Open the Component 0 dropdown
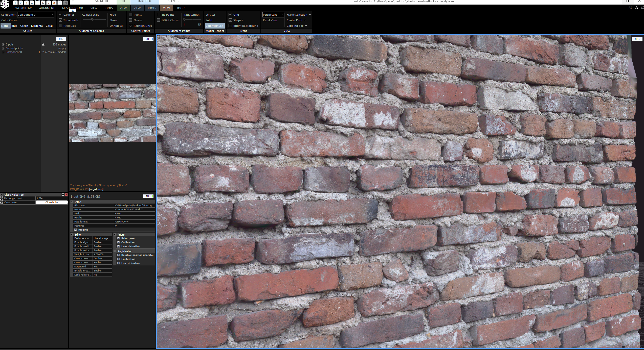The image size is (644, 350). point(36,15)
